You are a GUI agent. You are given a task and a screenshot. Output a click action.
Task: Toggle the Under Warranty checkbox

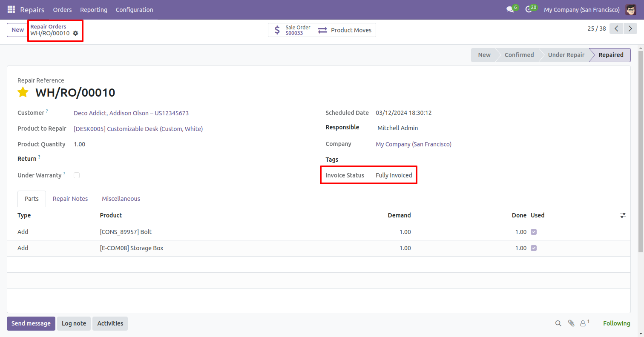77,175
